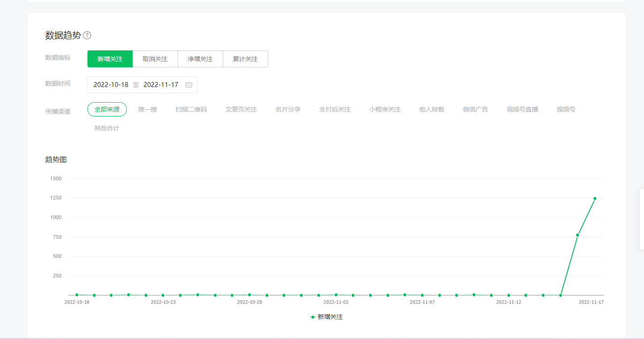Click the start date 2022-10-18 field

(x=111, y=85)
